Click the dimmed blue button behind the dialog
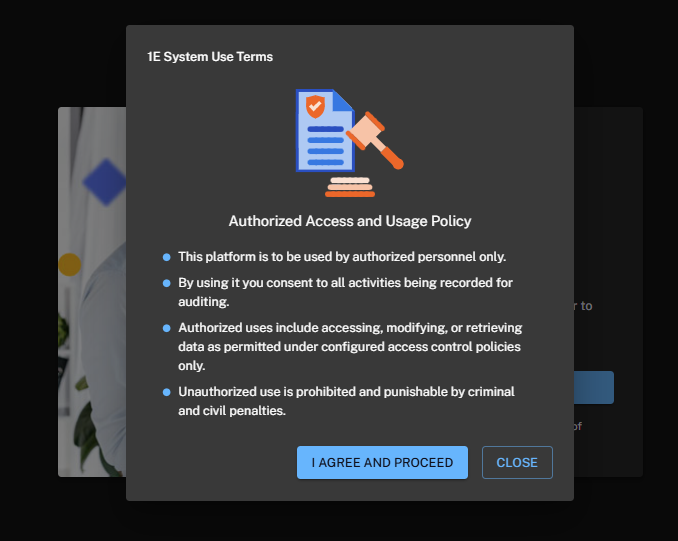This screenshot has height=541, width=678. [x=594, y=387]
